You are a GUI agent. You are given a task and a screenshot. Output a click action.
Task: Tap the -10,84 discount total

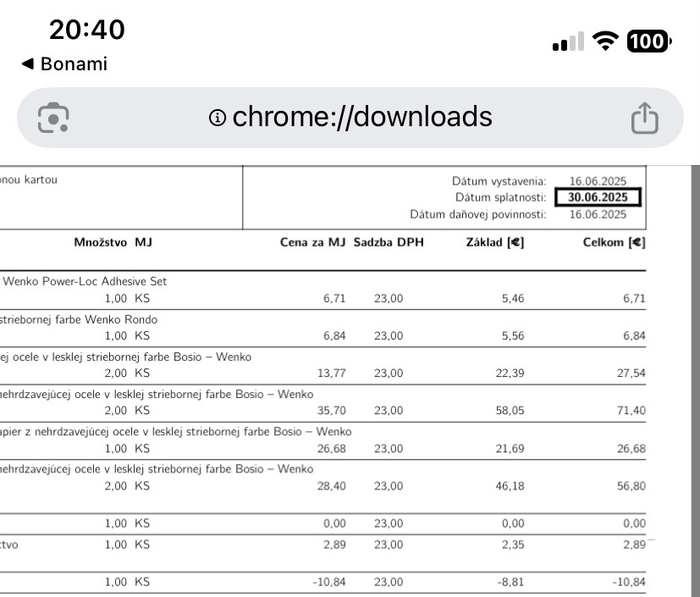[627, 582]
